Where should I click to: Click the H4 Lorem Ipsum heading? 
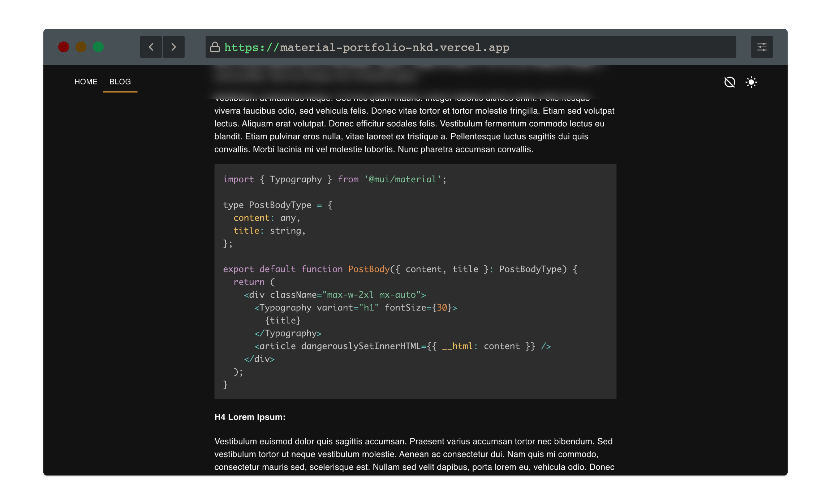tap(250, 417)
